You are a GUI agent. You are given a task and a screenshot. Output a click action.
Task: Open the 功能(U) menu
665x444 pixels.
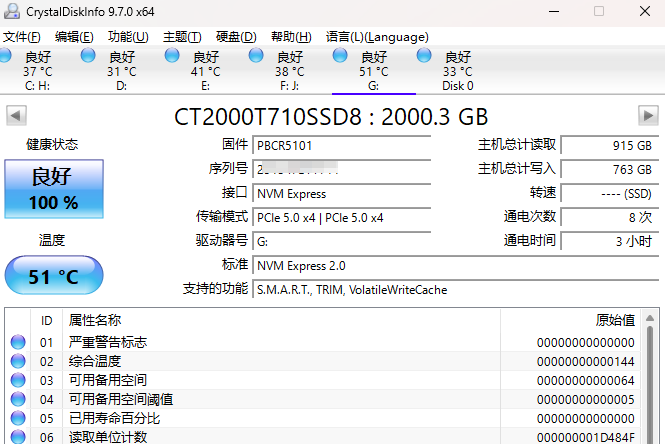128,37
